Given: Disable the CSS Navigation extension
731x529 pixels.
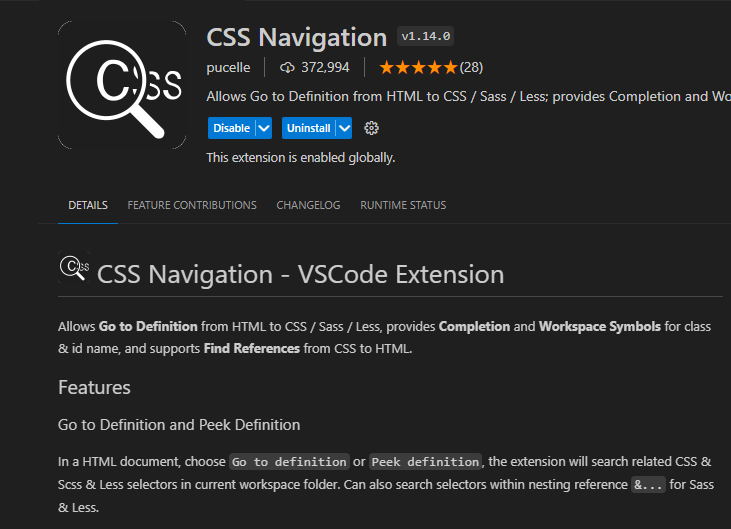Looking at the screenshot, I should [232, 128].
